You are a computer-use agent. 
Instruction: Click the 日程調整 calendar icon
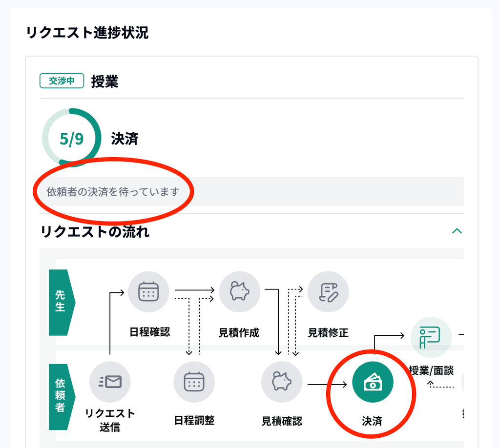click(194, 382)
